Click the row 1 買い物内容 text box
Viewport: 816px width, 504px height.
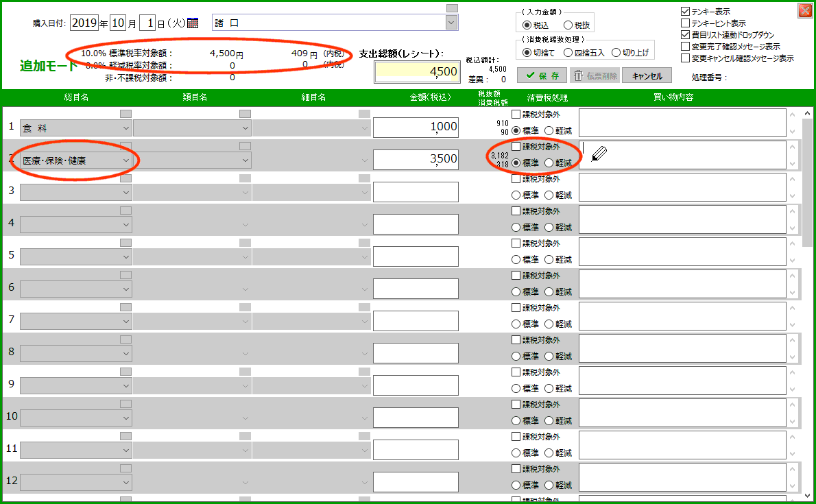(x=682, y=123)
